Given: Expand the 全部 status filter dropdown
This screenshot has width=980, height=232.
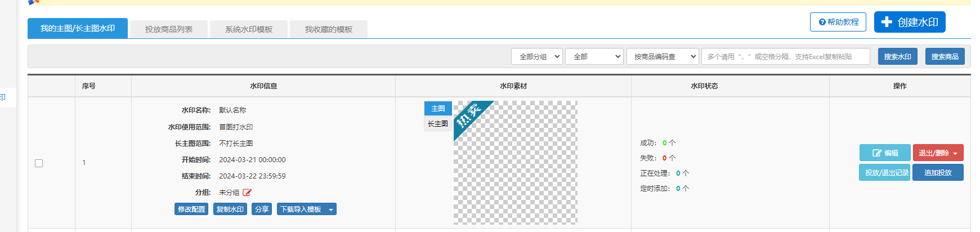Looking at the screenshot, I should point(594,56).
